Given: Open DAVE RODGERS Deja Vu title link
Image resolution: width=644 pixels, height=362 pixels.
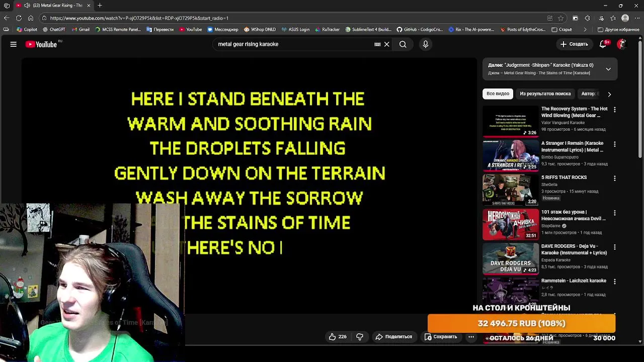Looking at the screenshot, I should pos(574,249).
